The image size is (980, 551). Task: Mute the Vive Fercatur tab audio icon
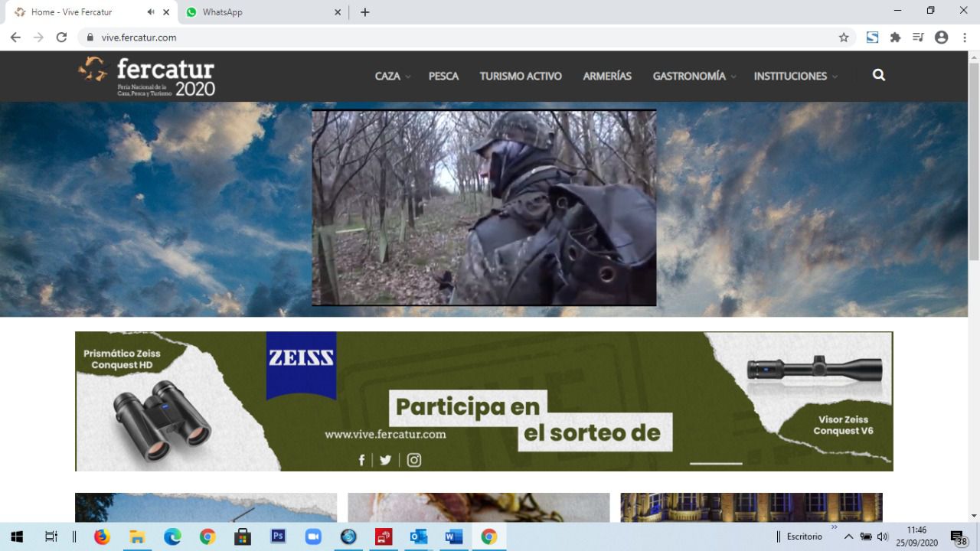point(150,12)
